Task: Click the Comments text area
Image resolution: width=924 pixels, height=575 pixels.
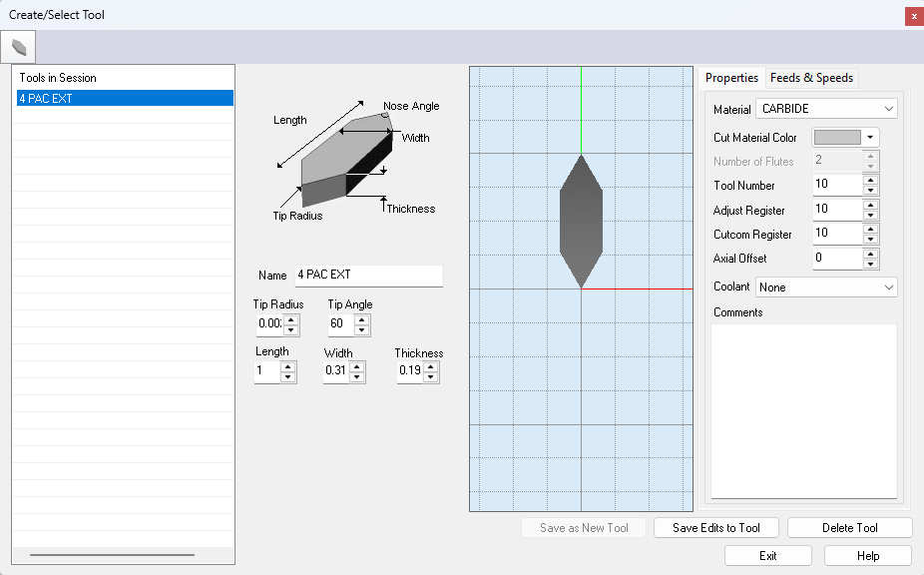Action: click(x=802, y=409)
